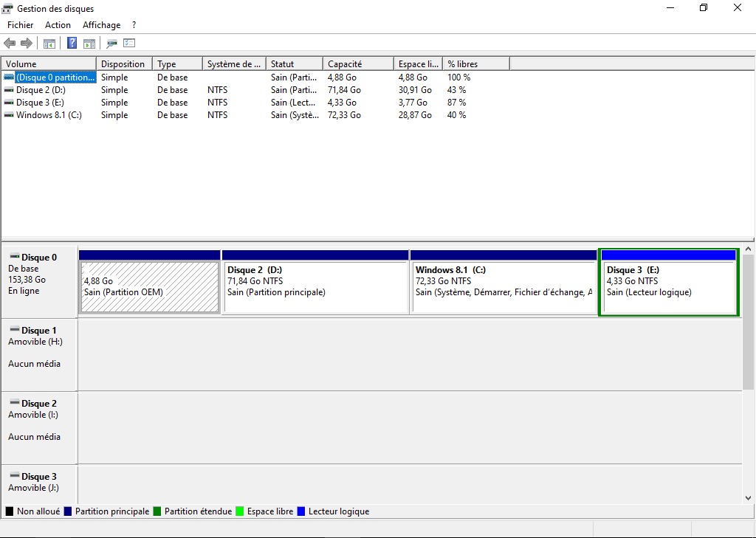Open the Fichier menu
Viewport: 756px width, 538px height.
tap(20, 25)
